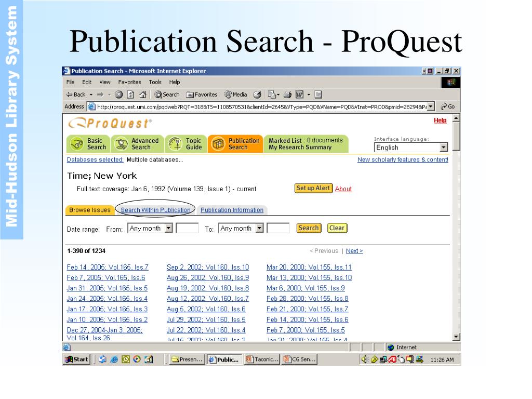Image resolution: width=532 pixels, height=399 pixels.
Task: Open the Help menu in menu bar
Action: [x=175, y=82]
